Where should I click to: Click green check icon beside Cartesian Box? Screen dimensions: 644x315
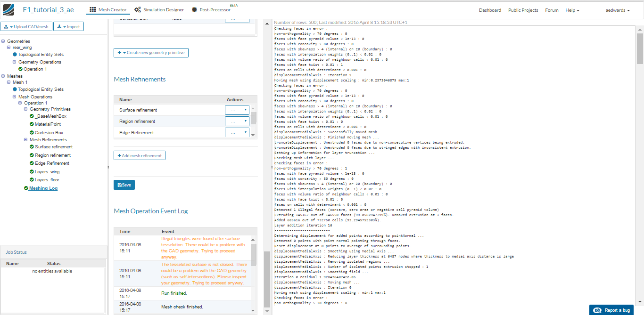pos(32,133)
